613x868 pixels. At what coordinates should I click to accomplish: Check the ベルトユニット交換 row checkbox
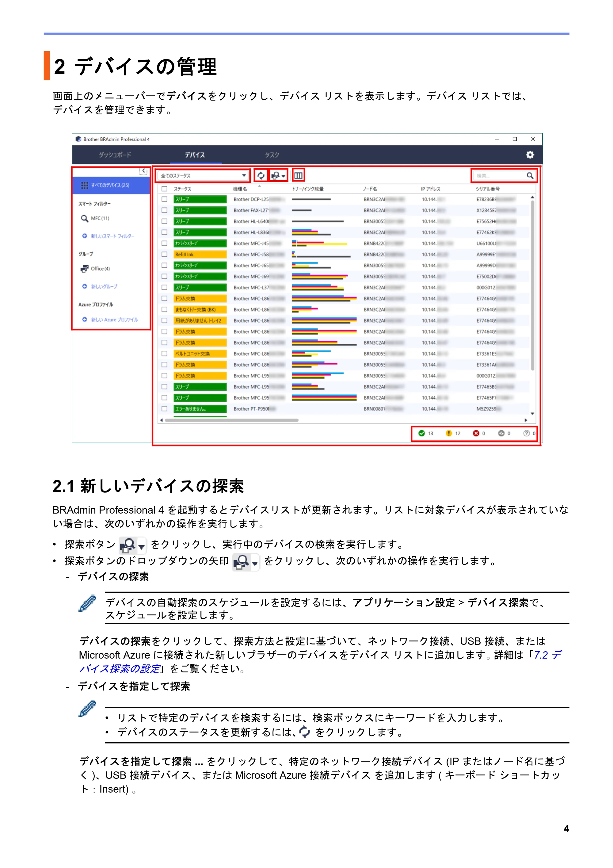164,354
